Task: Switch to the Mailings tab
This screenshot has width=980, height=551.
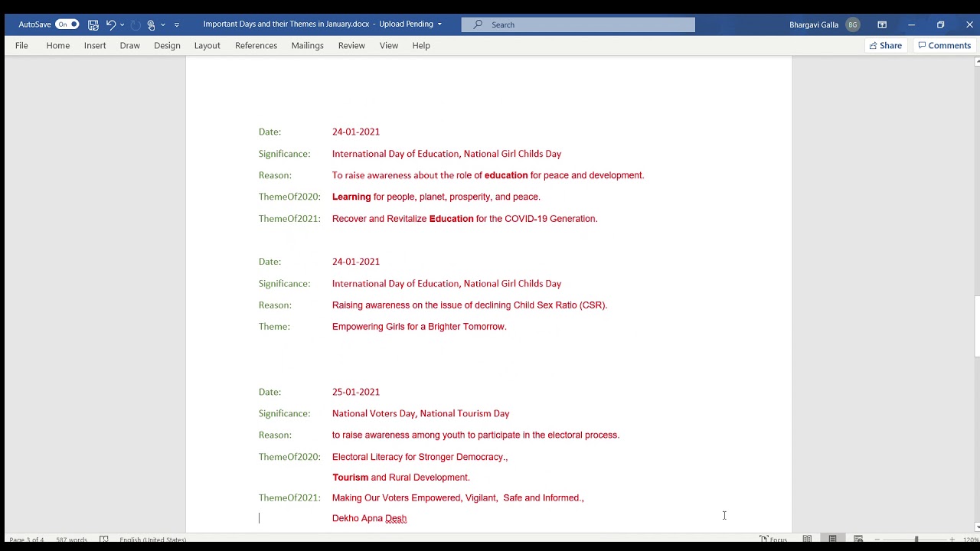Action: [307, 45]
